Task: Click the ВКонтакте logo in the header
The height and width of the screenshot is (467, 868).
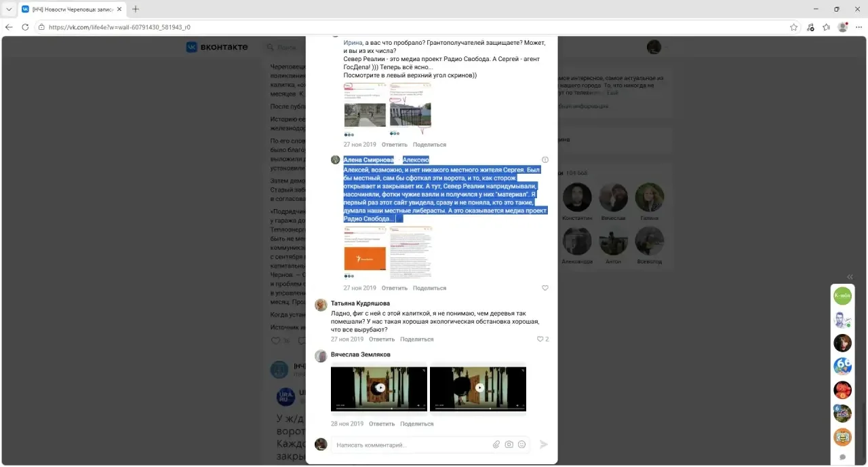Action: [217, 47]
